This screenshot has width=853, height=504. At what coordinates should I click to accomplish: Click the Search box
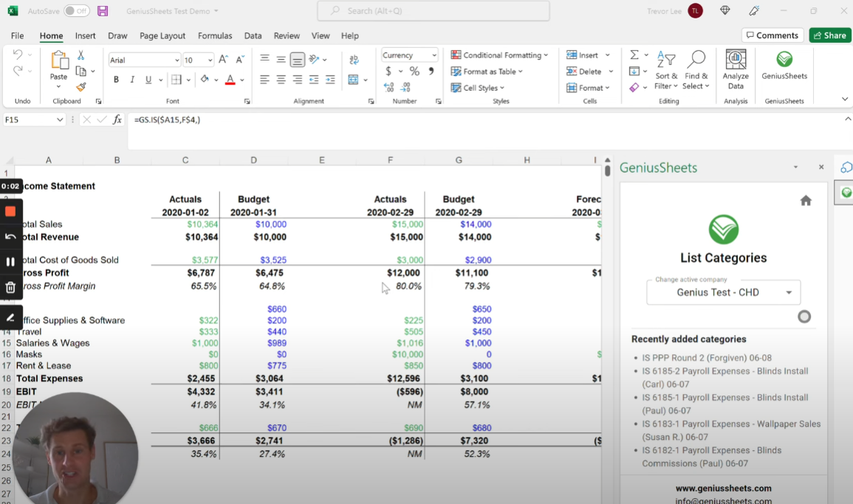[x=434, y=11]
